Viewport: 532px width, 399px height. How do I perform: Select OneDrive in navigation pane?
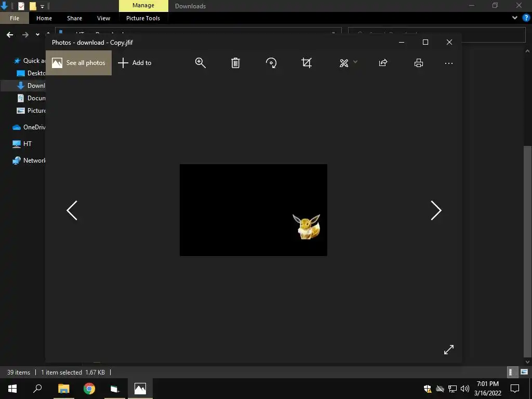click(x=29, y=127)
